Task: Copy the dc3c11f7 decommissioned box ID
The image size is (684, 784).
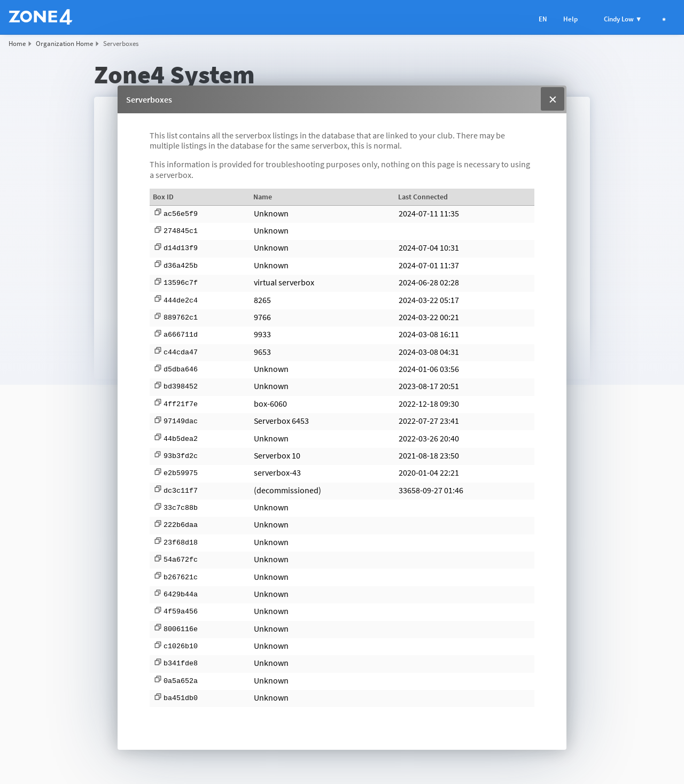Action: [x=158, y=489]
